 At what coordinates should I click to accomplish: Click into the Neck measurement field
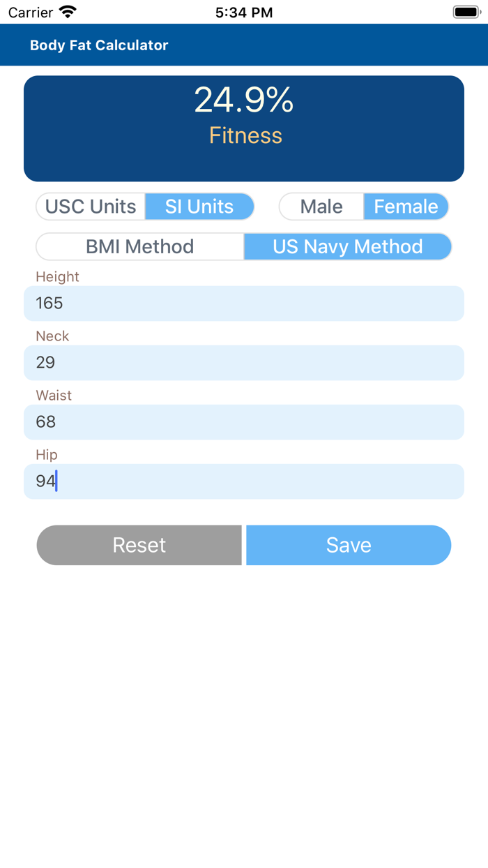pos(244,362)
